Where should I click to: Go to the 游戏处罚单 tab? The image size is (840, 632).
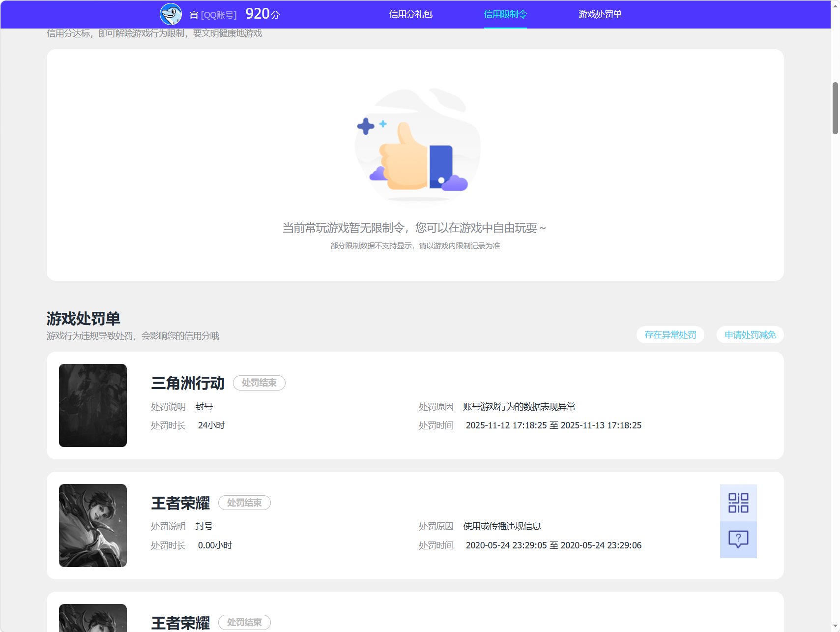[600, 14]
